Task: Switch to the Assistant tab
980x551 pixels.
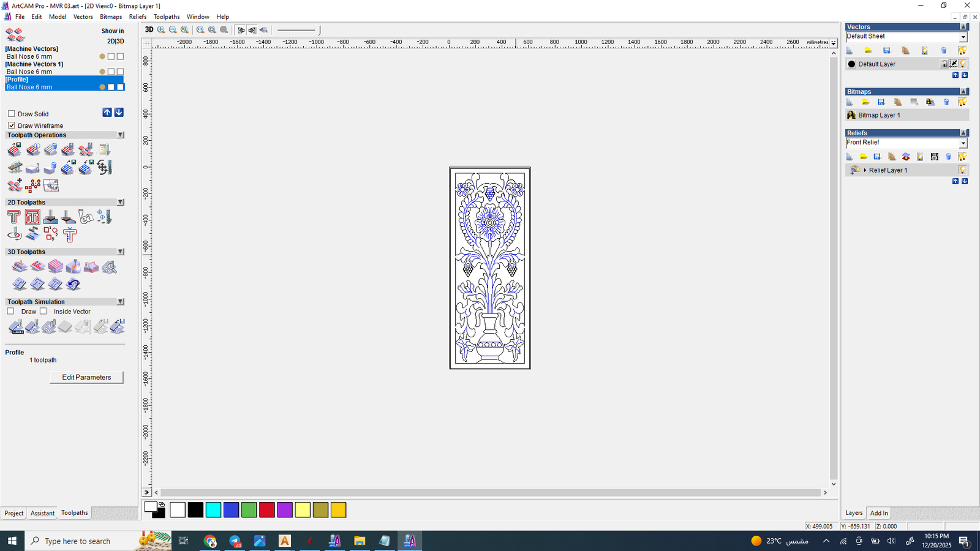Action: tap(42, 513)
